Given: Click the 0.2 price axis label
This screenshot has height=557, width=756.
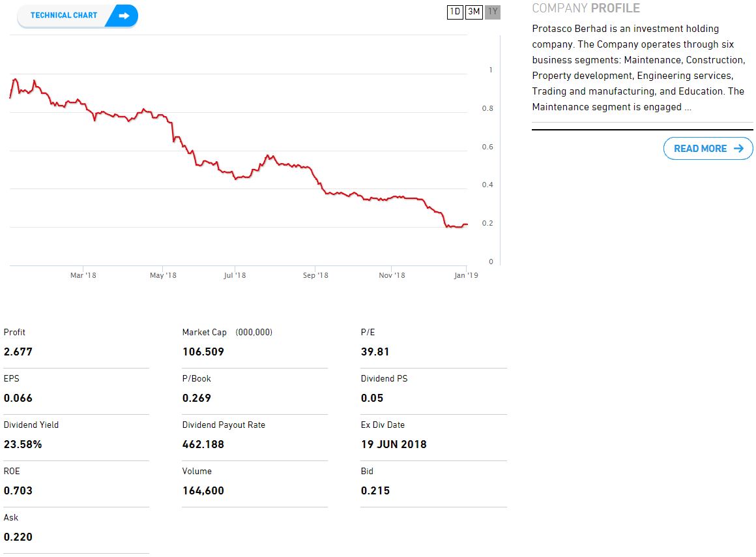Looking at the screenshot, I should (487, 224).
